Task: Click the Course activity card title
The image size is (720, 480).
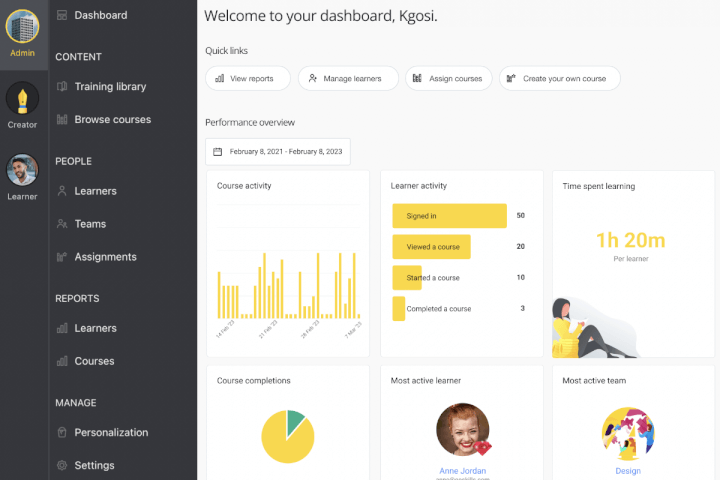Action: click(x=244, y=186)
